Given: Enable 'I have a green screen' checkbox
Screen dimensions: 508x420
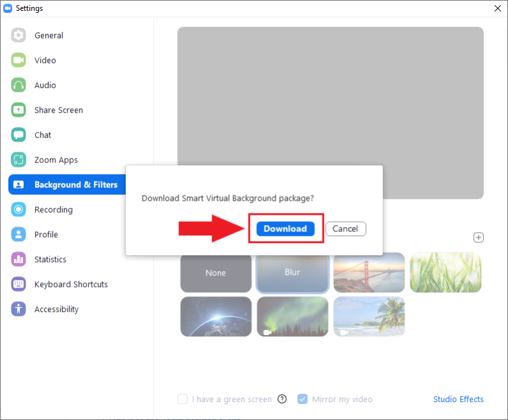Looking at the screenshot, I should pyautogui.click(x=182, y=399).
